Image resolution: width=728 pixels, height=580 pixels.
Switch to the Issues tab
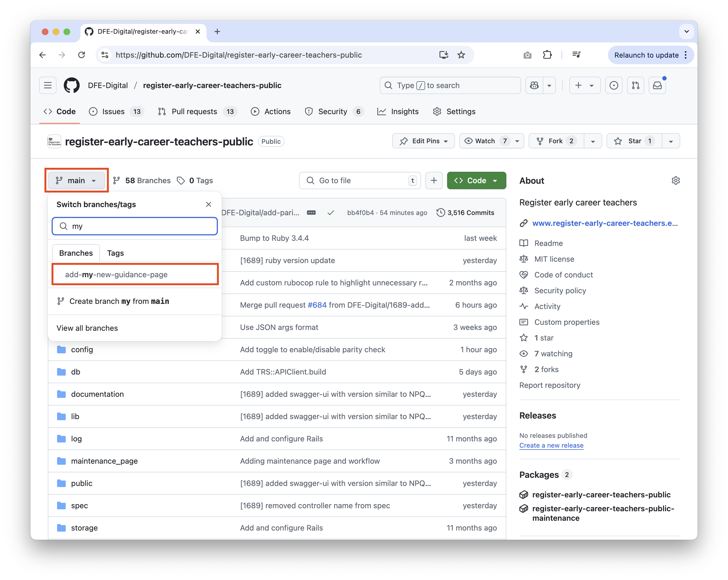coord(117,111)
